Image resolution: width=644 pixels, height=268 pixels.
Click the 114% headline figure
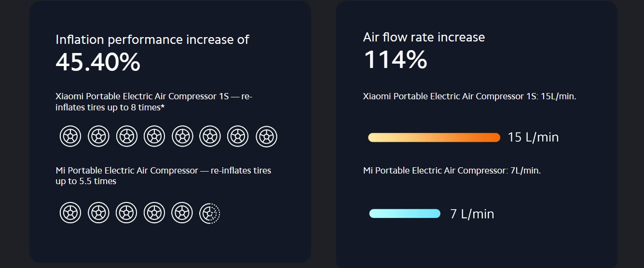point(395,60)
